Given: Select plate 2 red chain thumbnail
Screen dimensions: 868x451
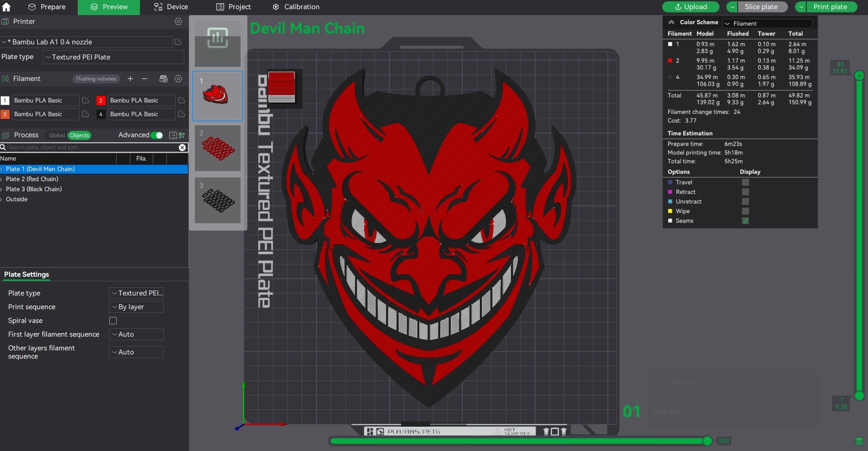Looking at the screenshot, I should (218, 148).
